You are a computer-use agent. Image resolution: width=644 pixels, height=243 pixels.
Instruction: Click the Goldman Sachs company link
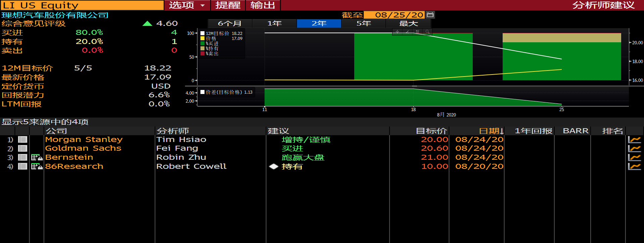click(x=83, y=148)
